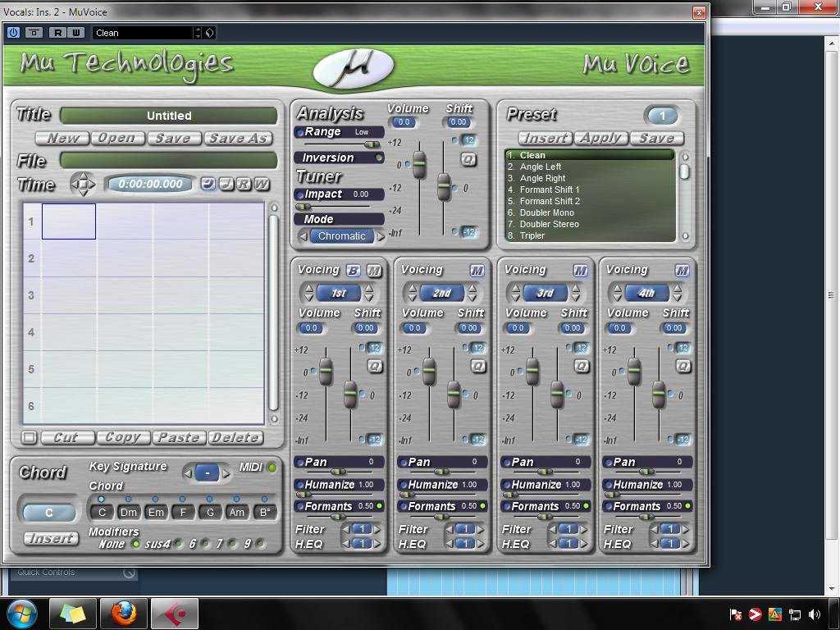Click the Q button in 4th Voicing
The width and height of the screenshot is (840, 630).
point(683,367)
